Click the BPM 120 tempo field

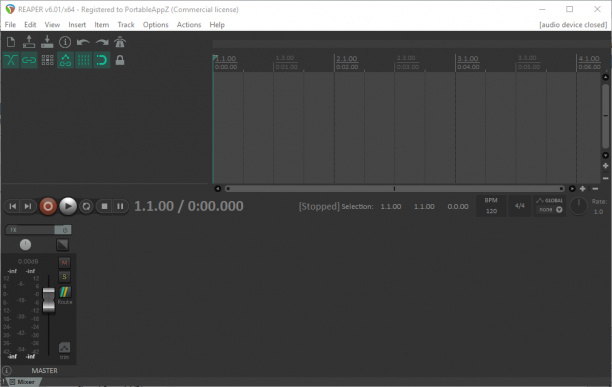[x=491, y=206]
